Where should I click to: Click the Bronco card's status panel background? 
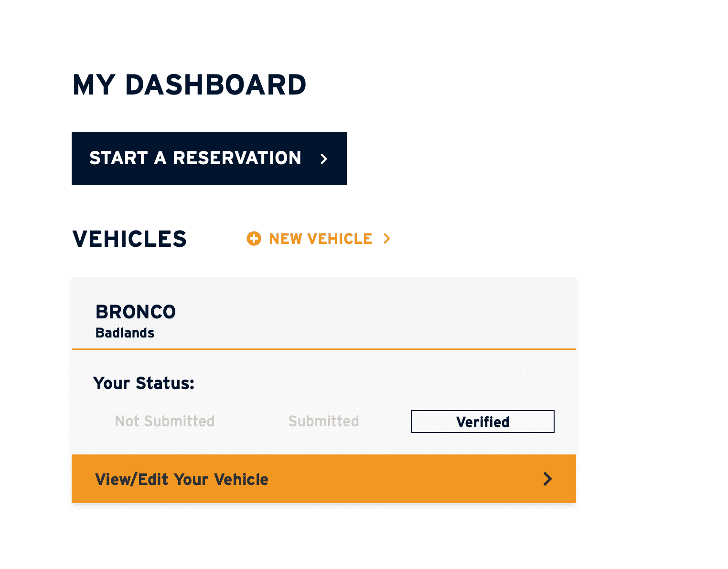click(x=324, y=402)
